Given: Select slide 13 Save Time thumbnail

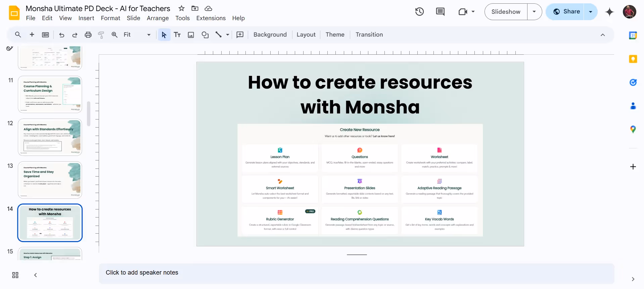Looking at the screenshot, I should tap(50, 180).
